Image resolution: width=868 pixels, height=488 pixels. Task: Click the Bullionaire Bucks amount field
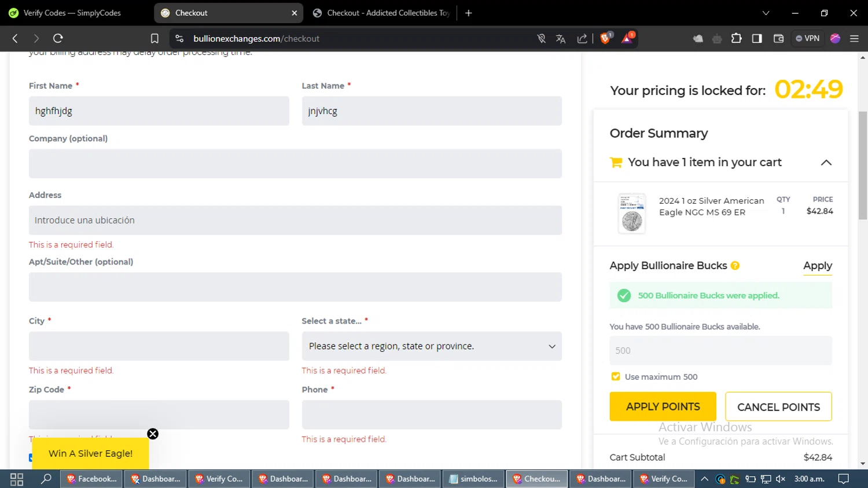[720, 350]
